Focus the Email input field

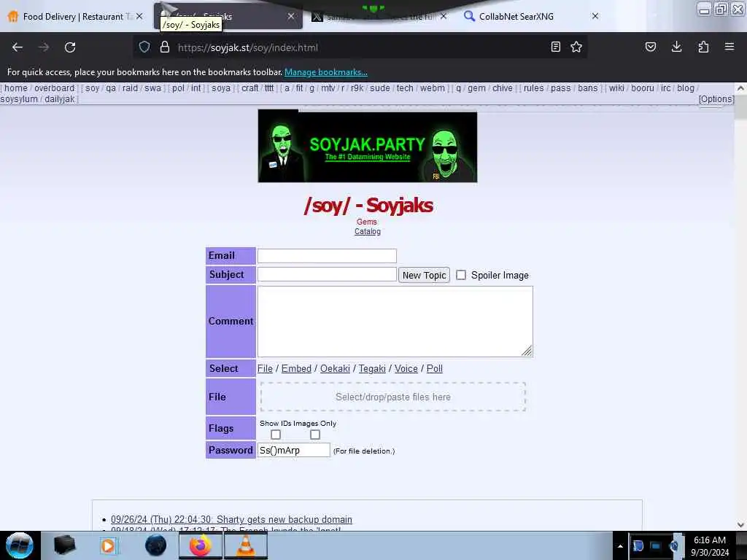tap(327, 256)
